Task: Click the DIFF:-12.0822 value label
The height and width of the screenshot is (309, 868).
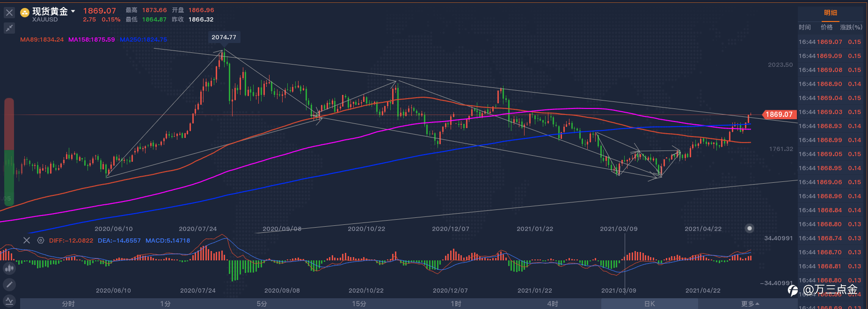Action: 71,241
